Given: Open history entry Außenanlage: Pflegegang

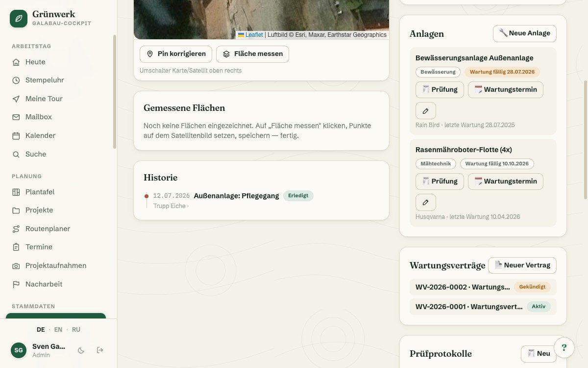Looking at the screenshot, I should (x=236, y=196).
